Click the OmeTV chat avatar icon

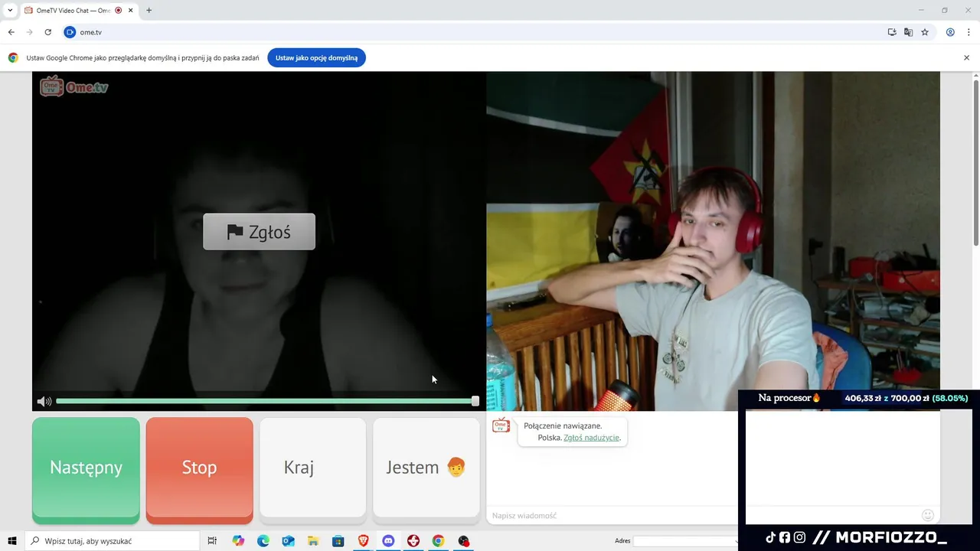(501, 426)
